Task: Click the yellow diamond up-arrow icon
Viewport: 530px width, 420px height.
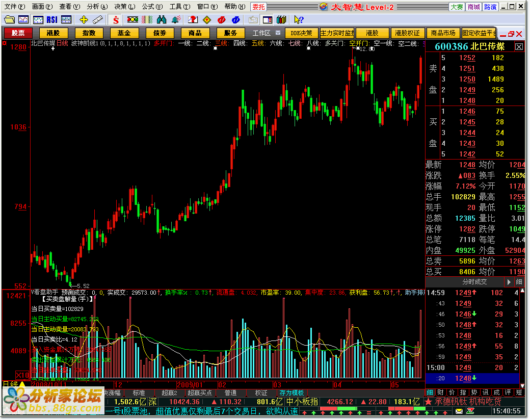Action: click(x=207, y=19)
